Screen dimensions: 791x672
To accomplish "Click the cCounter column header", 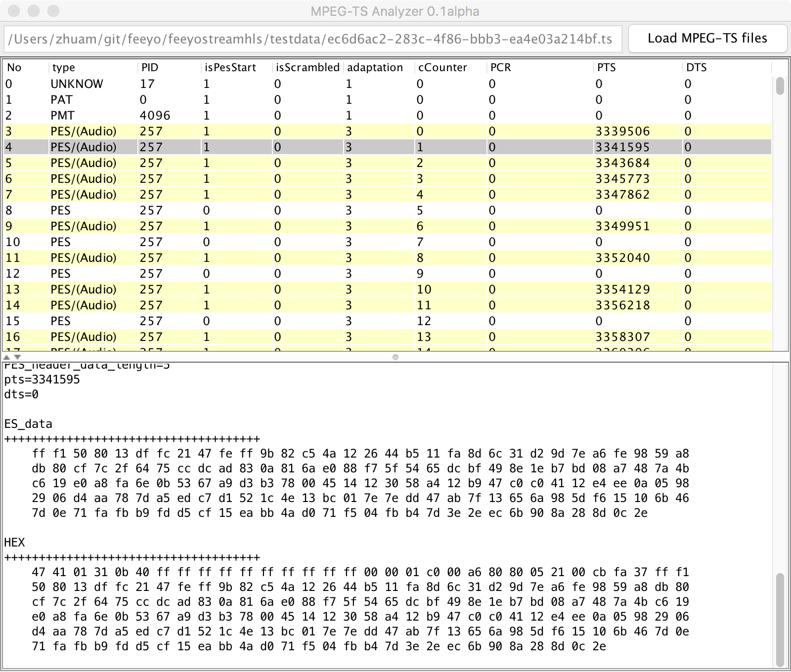I will point(450,68).
